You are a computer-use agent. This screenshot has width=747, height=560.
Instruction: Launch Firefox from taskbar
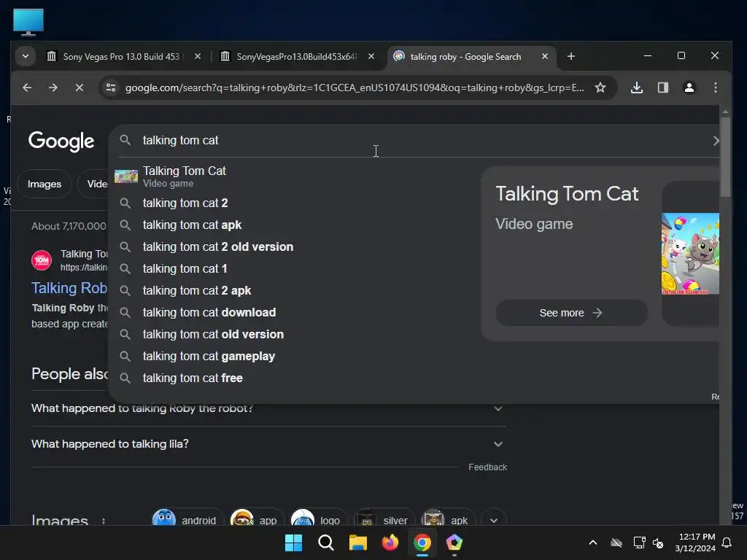(x=390, y=542)
